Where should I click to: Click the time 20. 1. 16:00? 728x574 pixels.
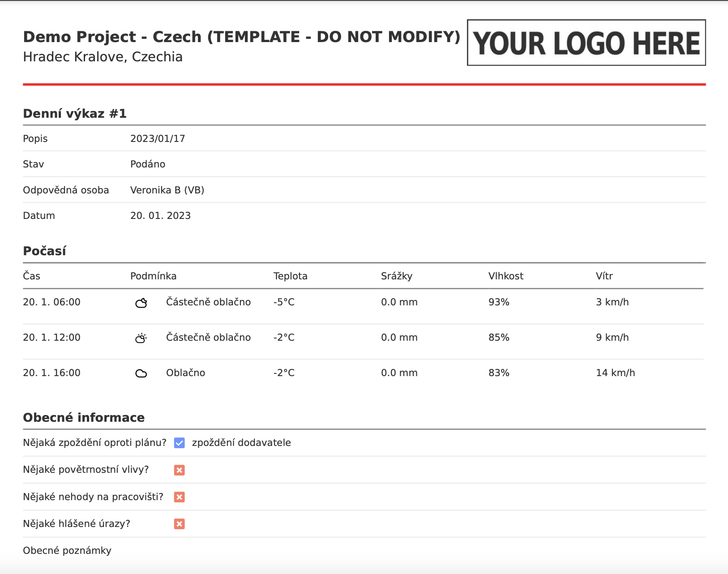52,373
